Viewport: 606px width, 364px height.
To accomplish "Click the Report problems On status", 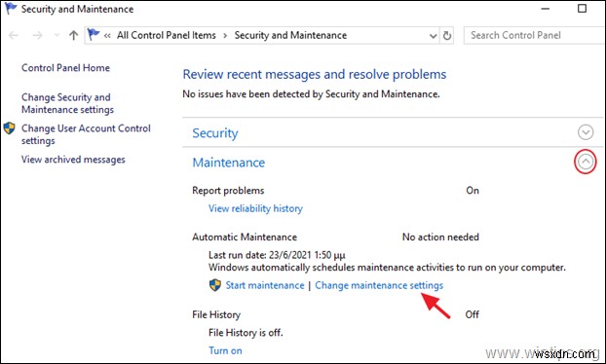I will (x=473, y=191).
